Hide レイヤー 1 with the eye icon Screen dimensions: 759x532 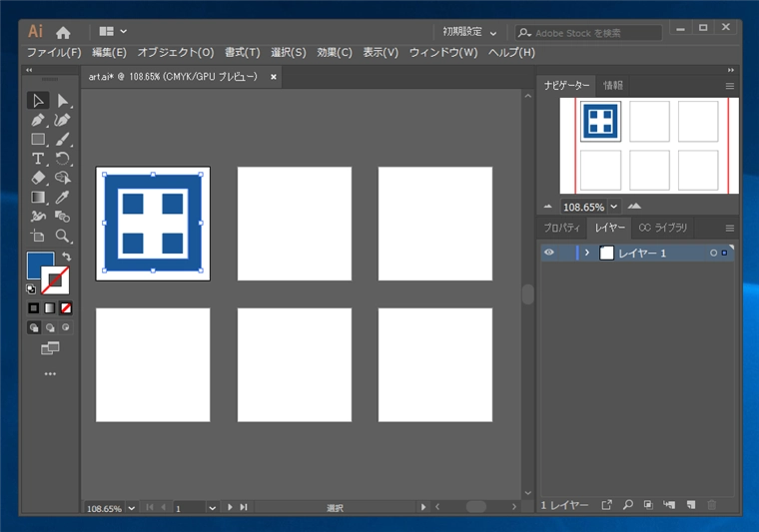tap(548, 254)
